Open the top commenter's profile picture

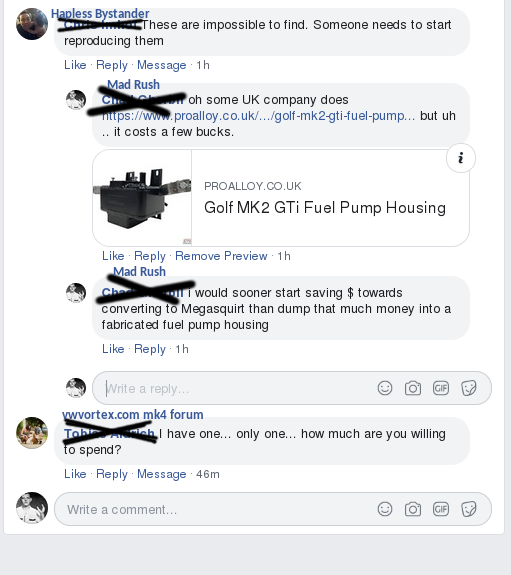(x=32, y=24)
